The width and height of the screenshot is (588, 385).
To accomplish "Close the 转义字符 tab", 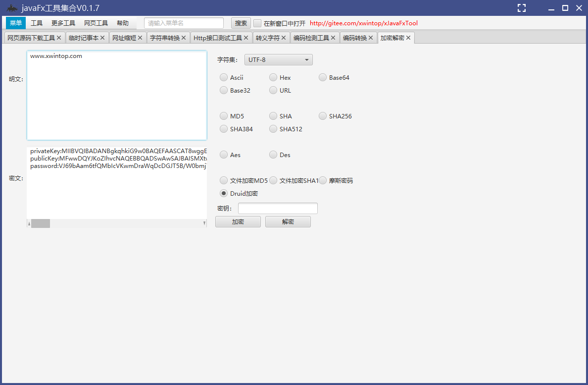I will [284, 38].
